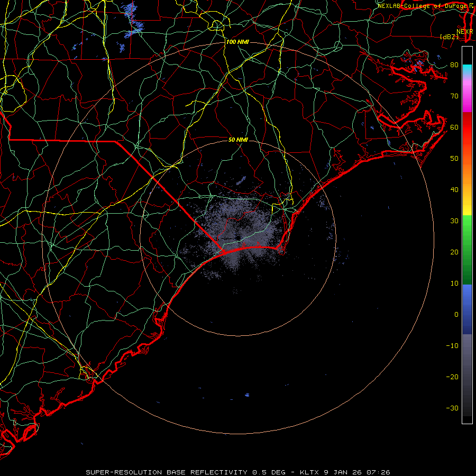This screenshot has height=476, width=476.
Task: Click the "07:26" timestamp in caption
Action: coord(378,472)
